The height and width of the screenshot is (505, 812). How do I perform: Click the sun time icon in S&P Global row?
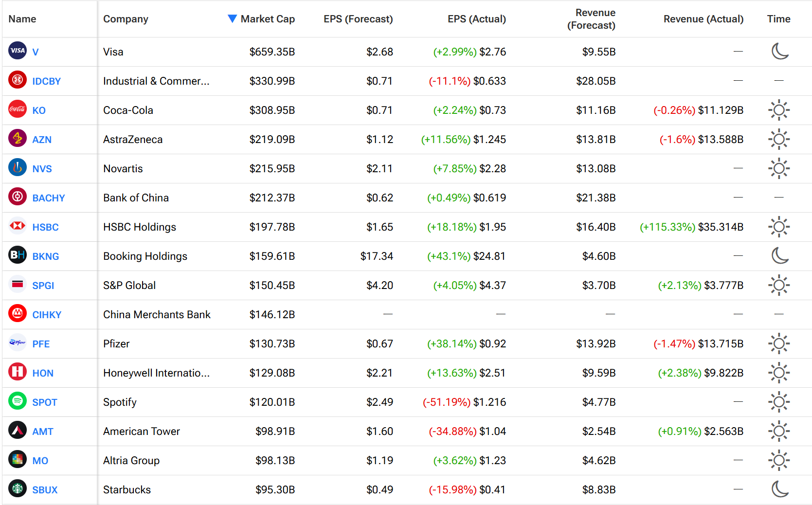[779, 285]
